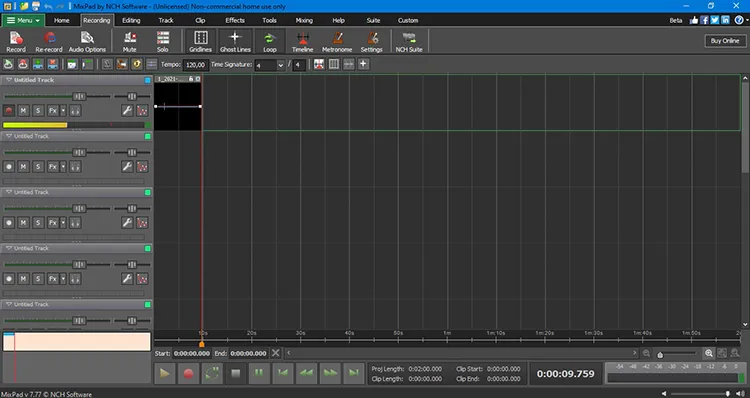The width and height of the screenshot is (750, 398).
Task: Toggle the transport loop-play button
Action: 212,374
